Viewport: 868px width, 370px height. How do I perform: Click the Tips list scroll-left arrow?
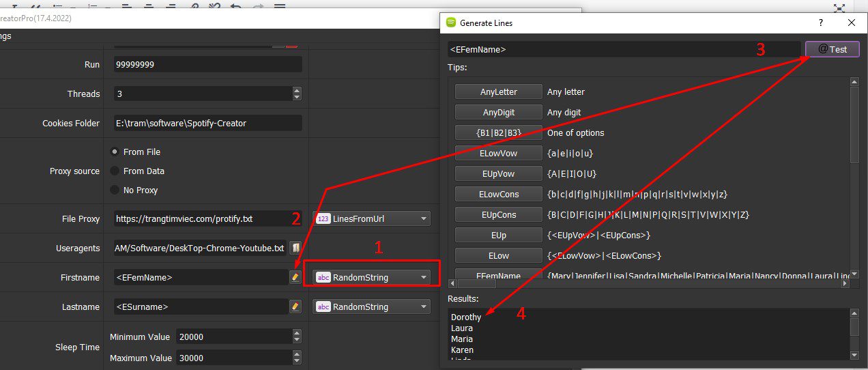(452, 282)
